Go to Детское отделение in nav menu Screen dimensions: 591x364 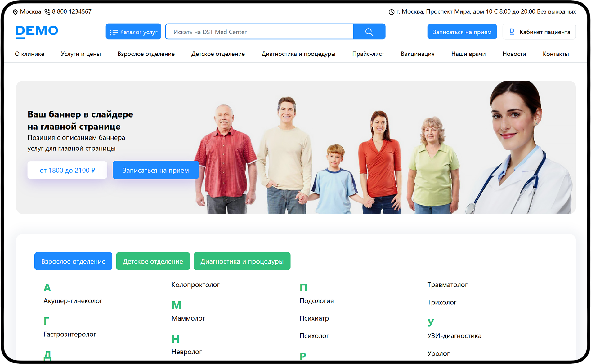pyautogui.click(x=218, y=54)
